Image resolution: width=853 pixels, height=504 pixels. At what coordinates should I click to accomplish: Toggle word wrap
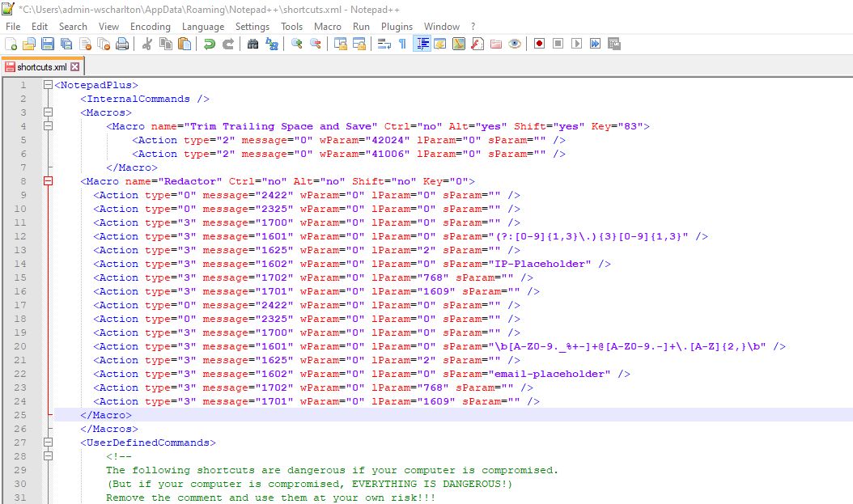(384, 44)
